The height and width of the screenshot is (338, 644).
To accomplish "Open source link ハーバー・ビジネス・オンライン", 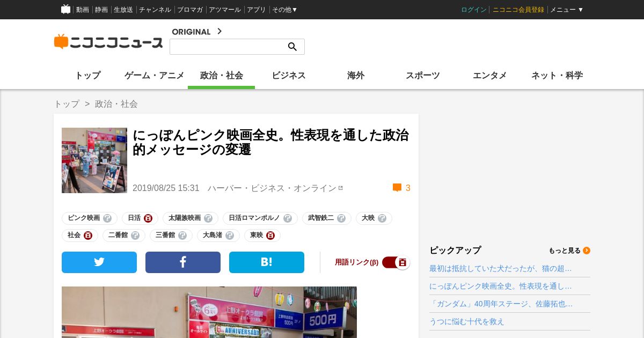I will (272, 188).
